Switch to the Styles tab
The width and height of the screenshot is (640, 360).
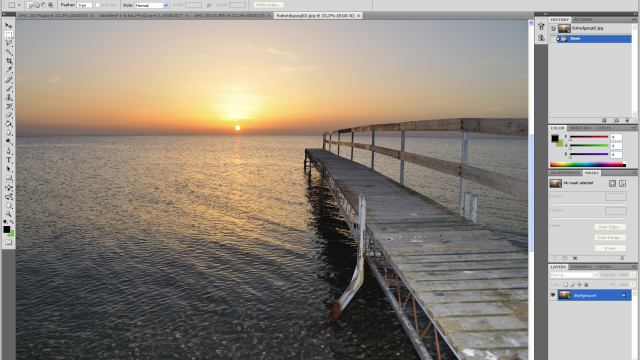coord(604,128)
